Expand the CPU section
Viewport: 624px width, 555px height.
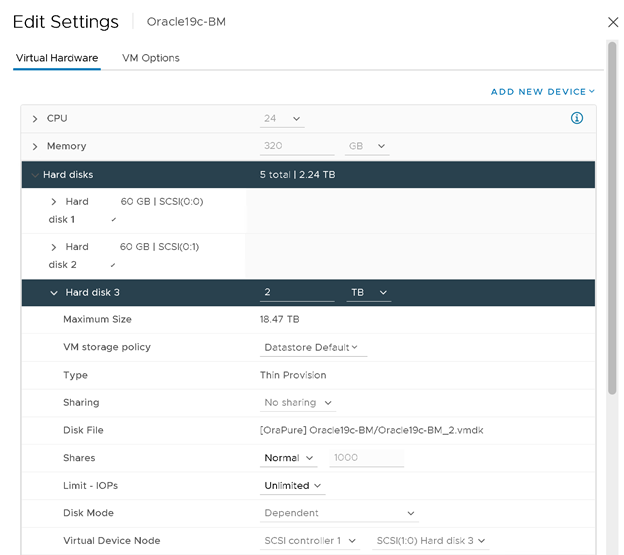point(35,119)
